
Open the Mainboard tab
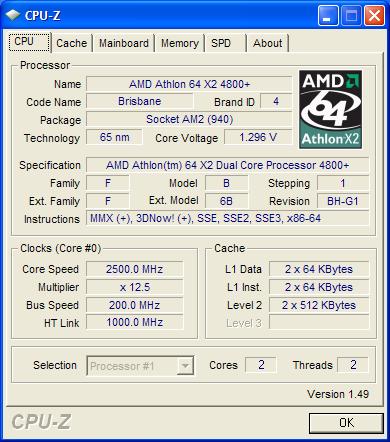(x=124, y=43)
